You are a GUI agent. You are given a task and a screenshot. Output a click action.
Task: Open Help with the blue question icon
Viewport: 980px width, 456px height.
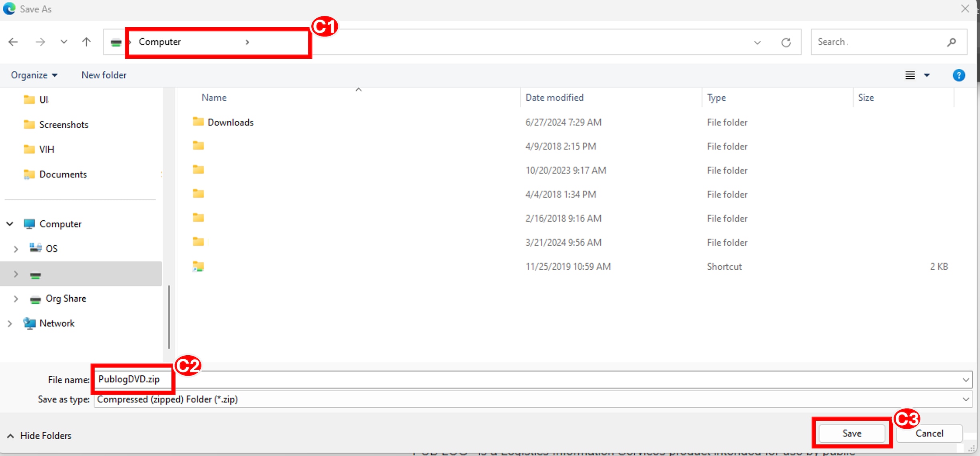click(x=959, y=75)
